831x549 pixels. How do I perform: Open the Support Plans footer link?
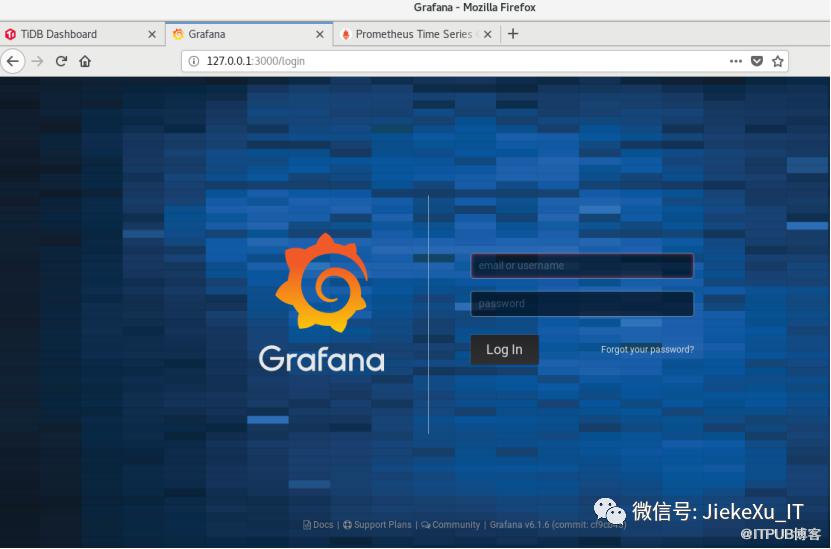tap(377, 525)
